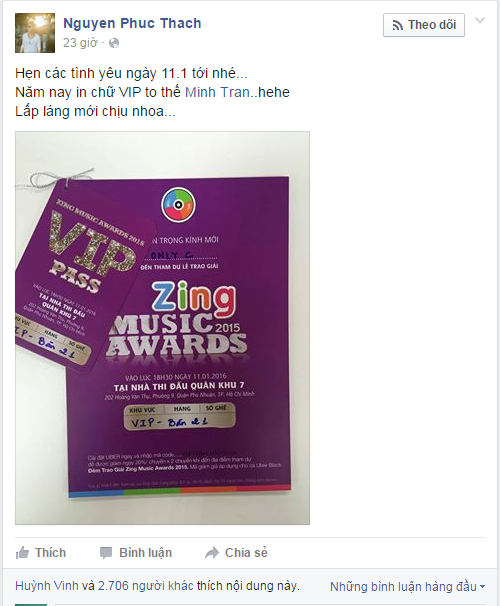Open Nguyen Phuc Thach's profile picture
Viewport: 500px width, 606px height.
click(35, 33)
